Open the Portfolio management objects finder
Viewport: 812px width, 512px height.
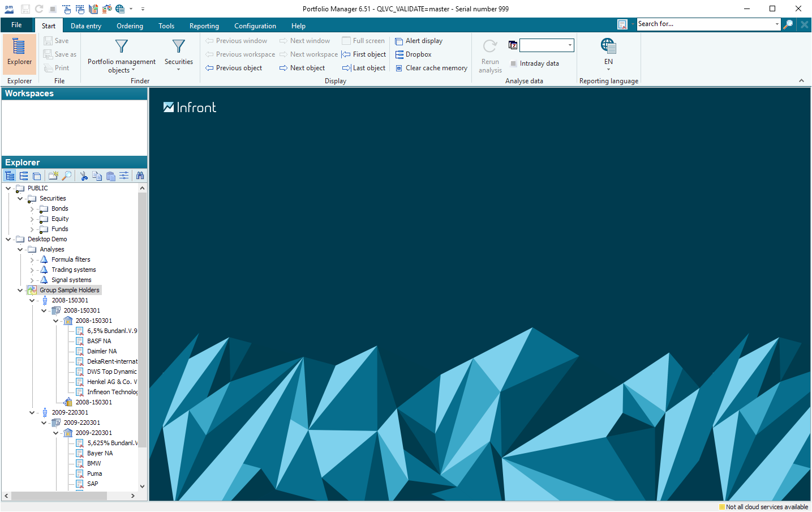pyautogui.click(x=121, y=56)
